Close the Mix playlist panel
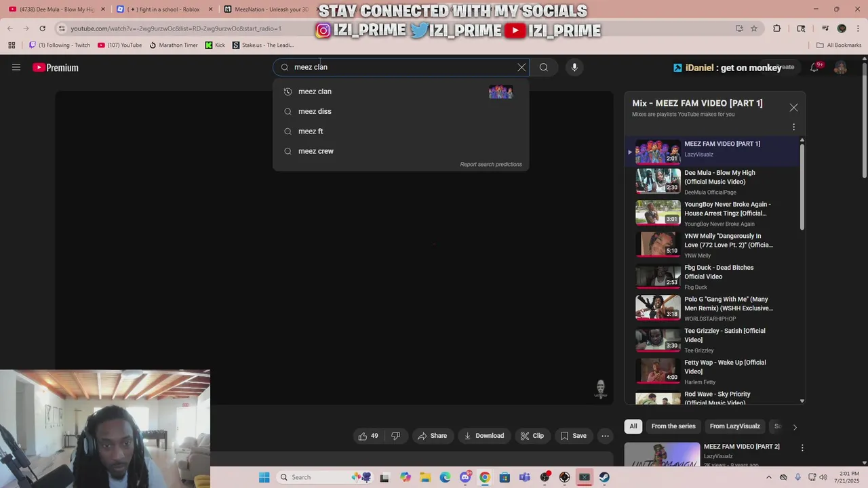Image resolution: width=868 pixels, height=488 pixels. [793, 108]
